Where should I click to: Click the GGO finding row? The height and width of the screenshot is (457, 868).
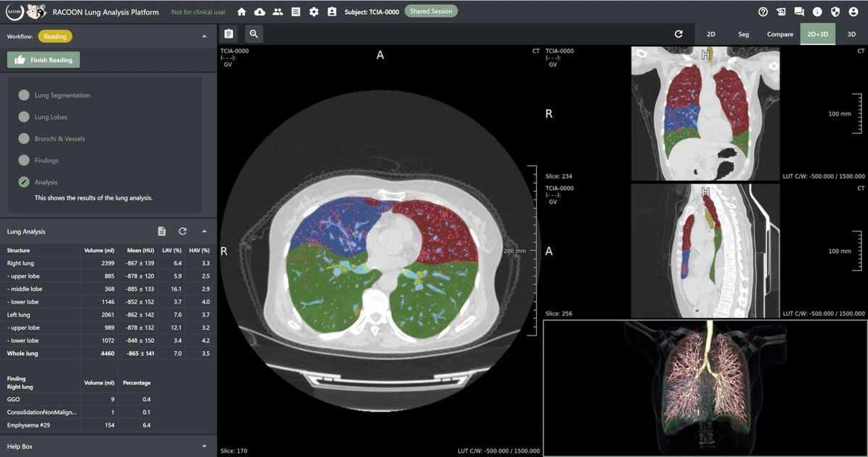80,399
